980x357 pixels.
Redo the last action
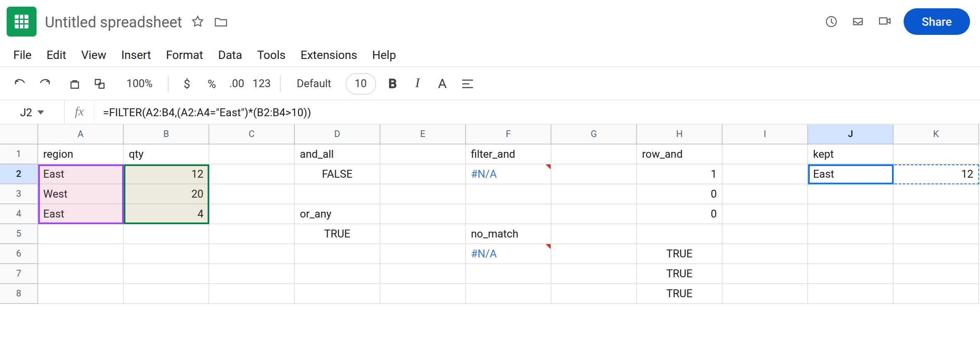tap(45, 83)
